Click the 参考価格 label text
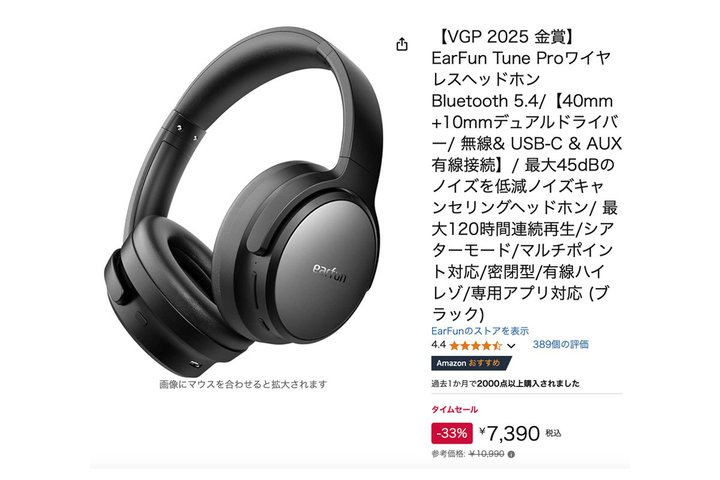Image resolution: width=720 pixels, height=480 pixels. (448, 454)
